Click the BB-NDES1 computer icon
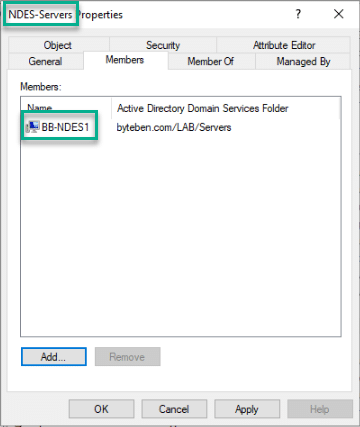This screenshot has height=427, width=360. coord(33,127)
